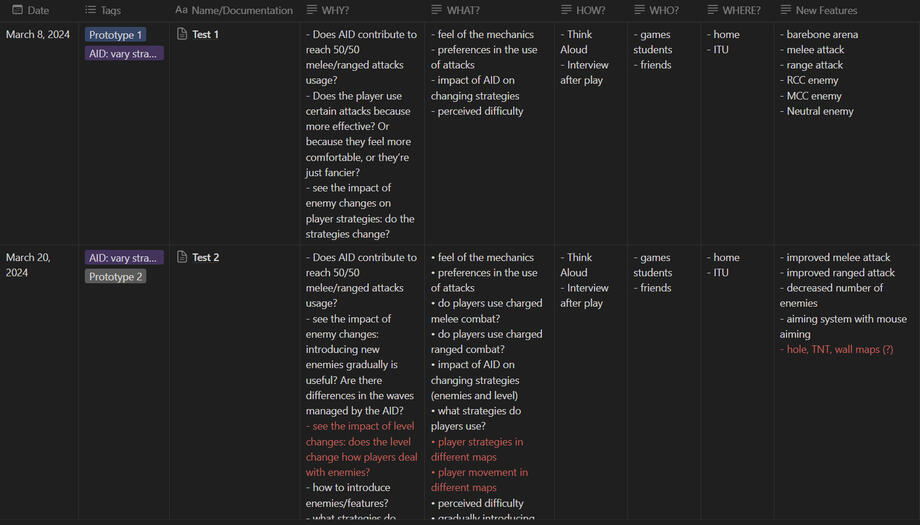Click the "barebone arena" feature text
Image resolution: width=920 pixels, height=525 pixels.
pyautogui.click(x=822, y=34)
